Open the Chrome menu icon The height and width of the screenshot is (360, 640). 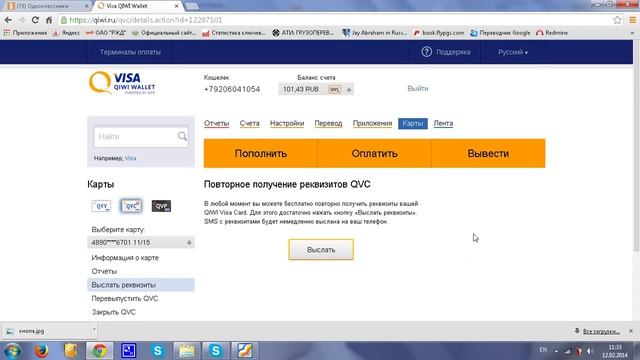pos(632,20)
